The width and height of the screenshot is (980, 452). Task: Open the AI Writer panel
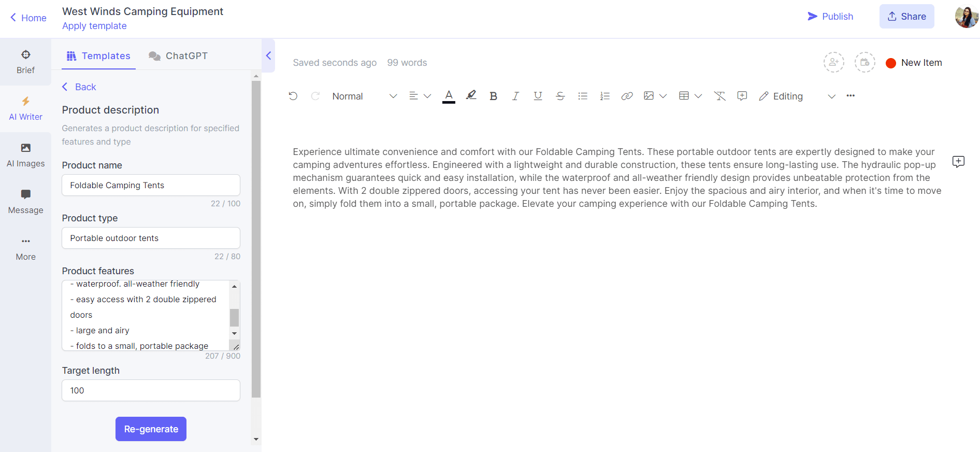tap(25, 109)
